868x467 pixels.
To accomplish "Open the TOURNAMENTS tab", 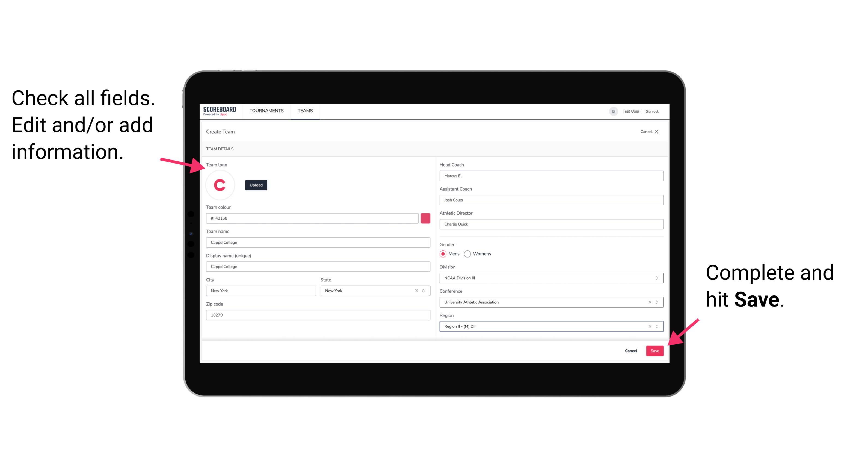I will 267,111.
